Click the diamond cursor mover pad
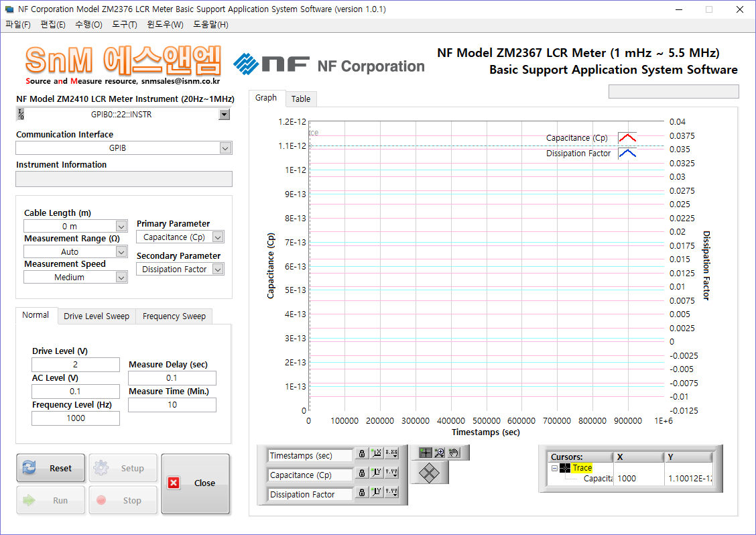This screenshot has width=756, height=535. 429,473
